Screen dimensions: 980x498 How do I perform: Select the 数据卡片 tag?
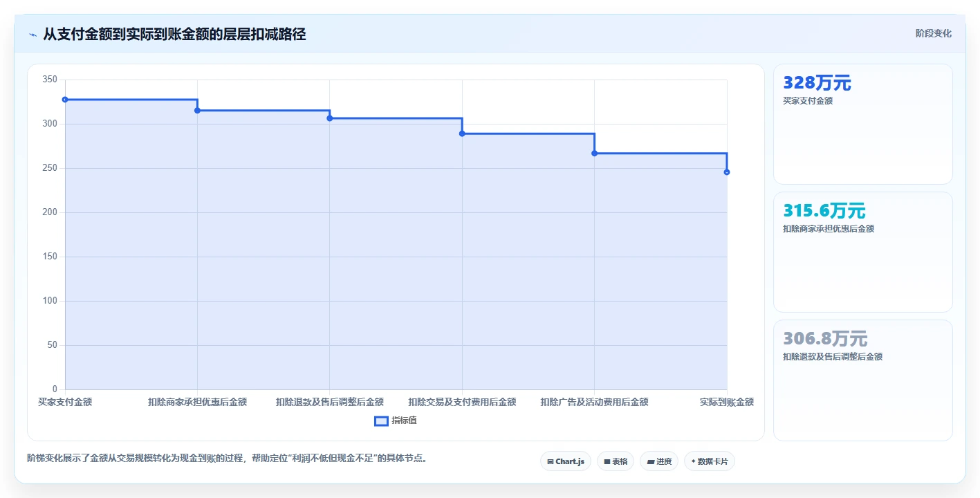coord(710,461)
